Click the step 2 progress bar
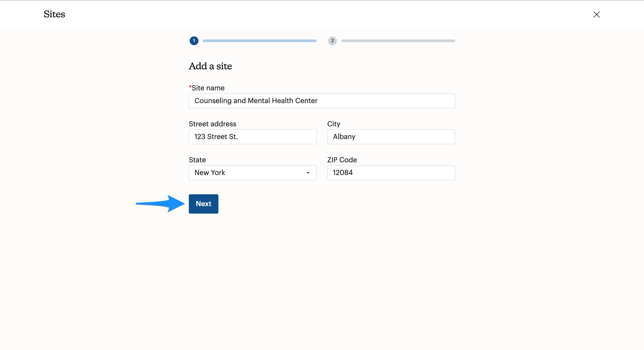Image resolution: width=644 pixels, height=350 pixels. coord(398,41)
